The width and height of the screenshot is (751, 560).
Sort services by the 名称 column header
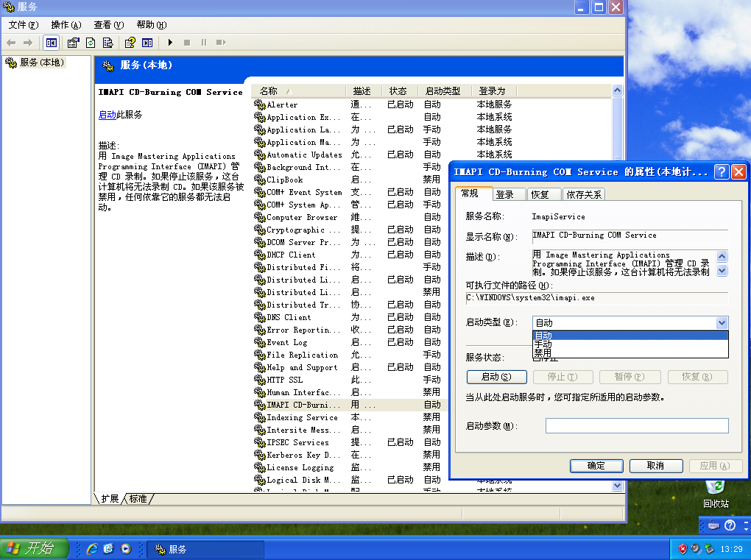299,91
